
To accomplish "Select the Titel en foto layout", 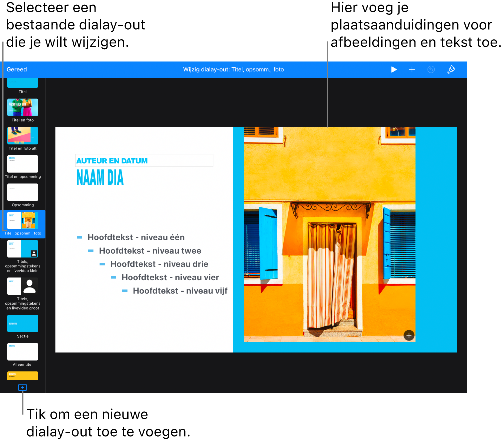I will (23, 107).
